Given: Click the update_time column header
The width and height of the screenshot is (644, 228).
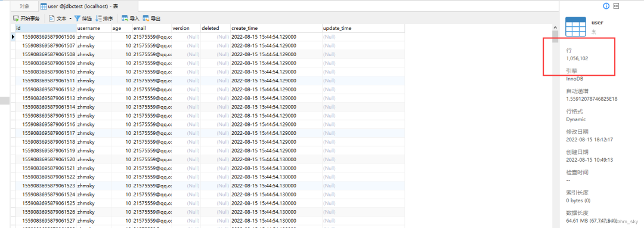Looking at the screenshot, I should pos(363,28).
